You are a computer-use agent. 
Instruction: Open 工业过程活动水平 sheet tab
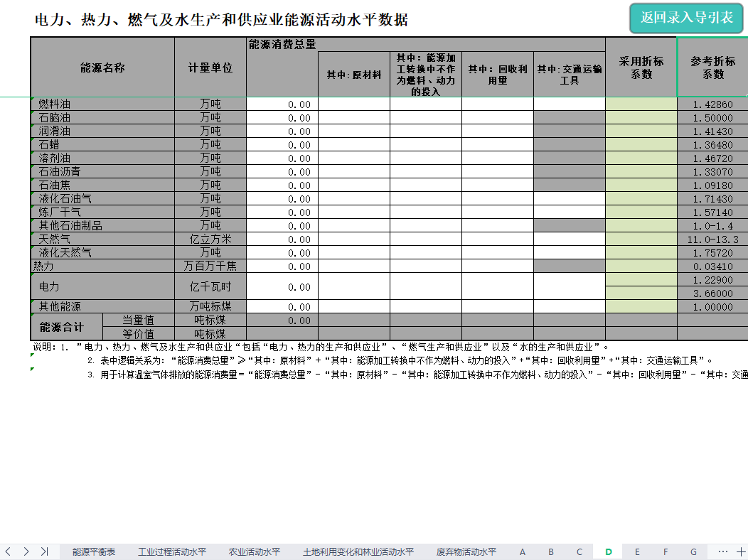pos(172,551)
